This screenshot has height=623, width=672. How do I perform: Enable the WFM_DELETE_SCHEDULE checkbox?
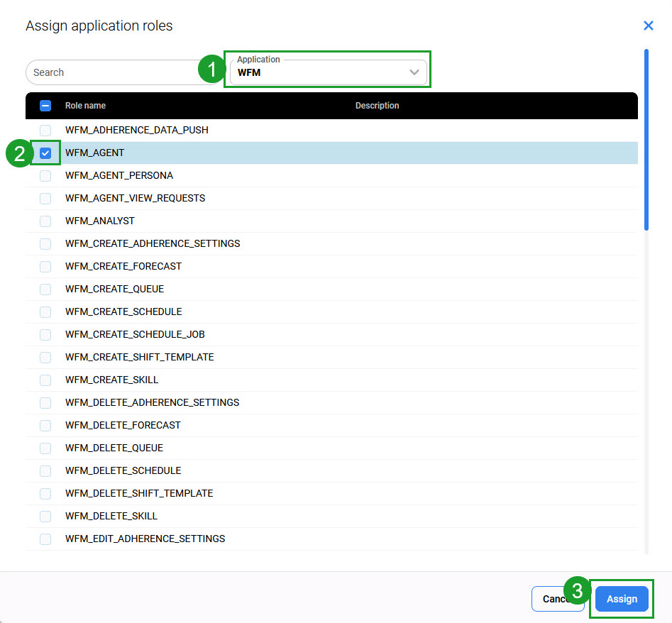click(45, 471)
